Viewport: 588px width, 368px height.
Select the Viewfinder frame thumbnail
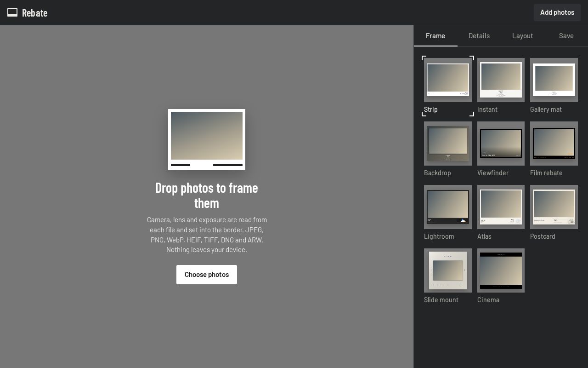[x=501, y=144]
